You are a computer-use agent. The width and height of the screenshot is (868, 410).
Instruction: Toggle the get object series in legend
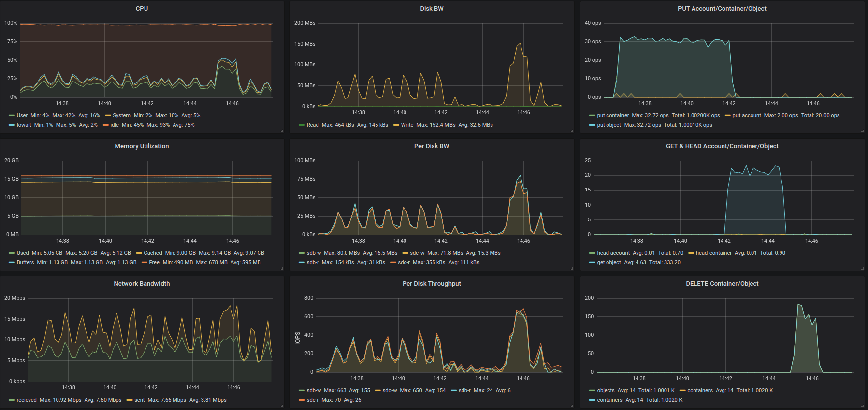tap(609, 263)
